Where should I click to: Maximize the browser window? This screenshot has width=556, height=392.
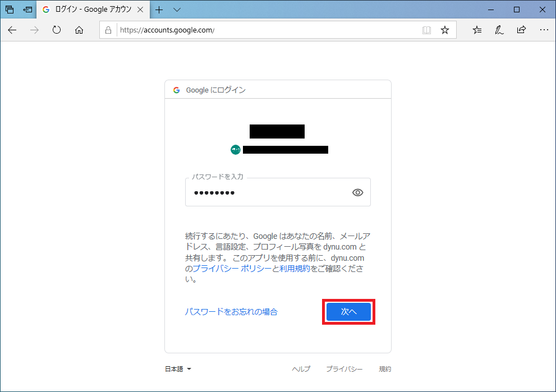[x=517, y=10]
